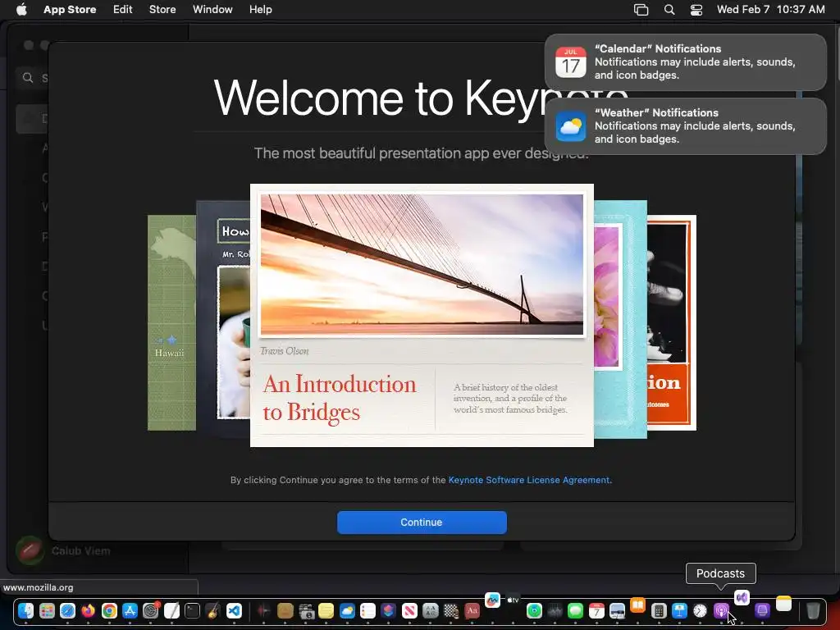Click the App Store icon in the Dock

130,610
